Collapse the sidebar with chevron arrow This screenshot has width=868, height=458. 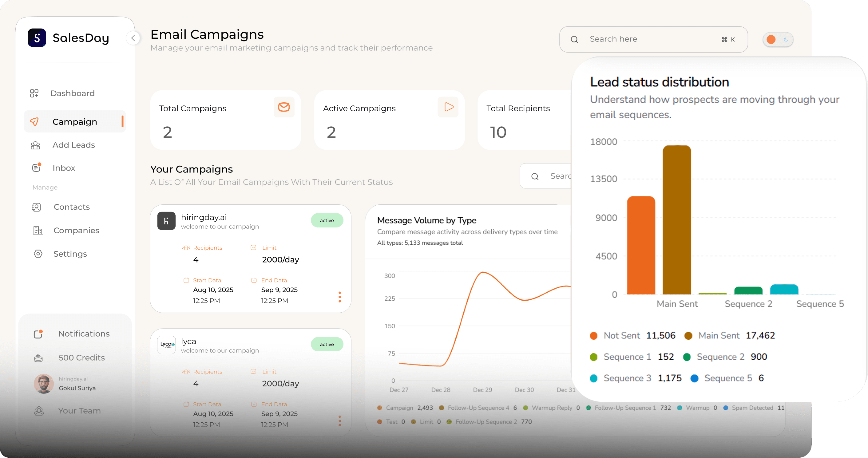[x=133, y=38]
